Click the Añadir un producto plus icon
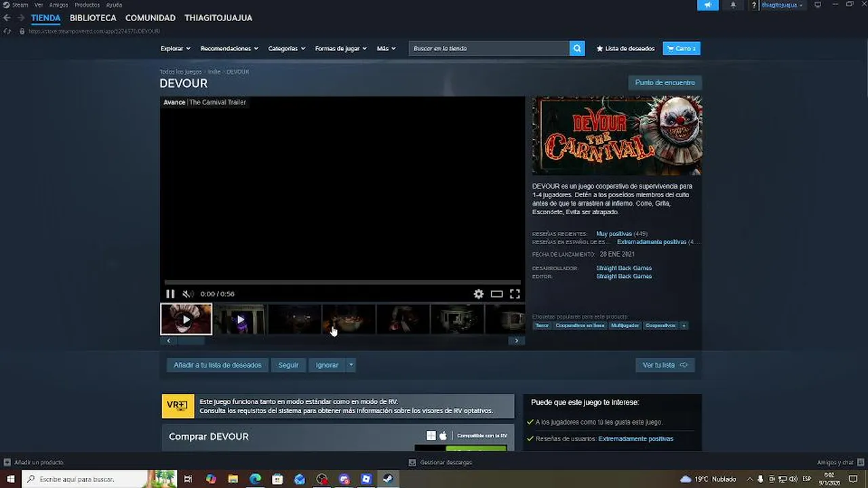The image size is (868, 488). click(x=7, y=462)
